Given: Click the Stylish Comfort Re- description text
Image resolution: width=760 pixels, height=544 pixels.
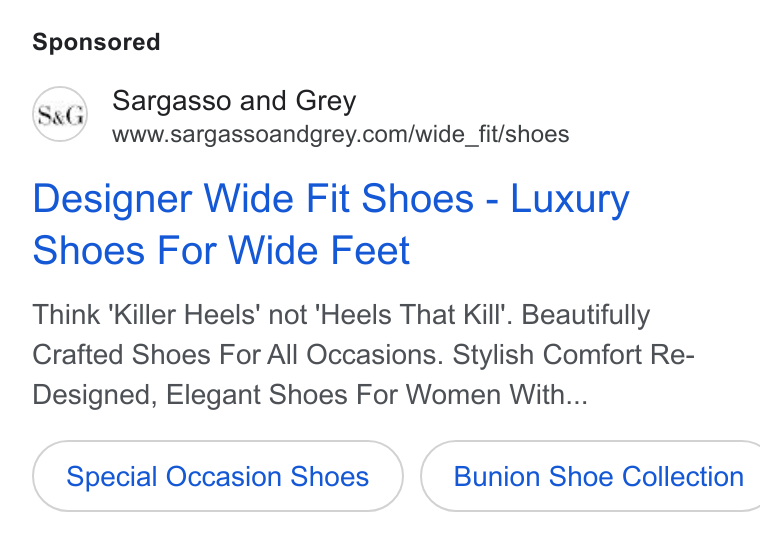Looking at the screenshot, I should pos(573,354).
